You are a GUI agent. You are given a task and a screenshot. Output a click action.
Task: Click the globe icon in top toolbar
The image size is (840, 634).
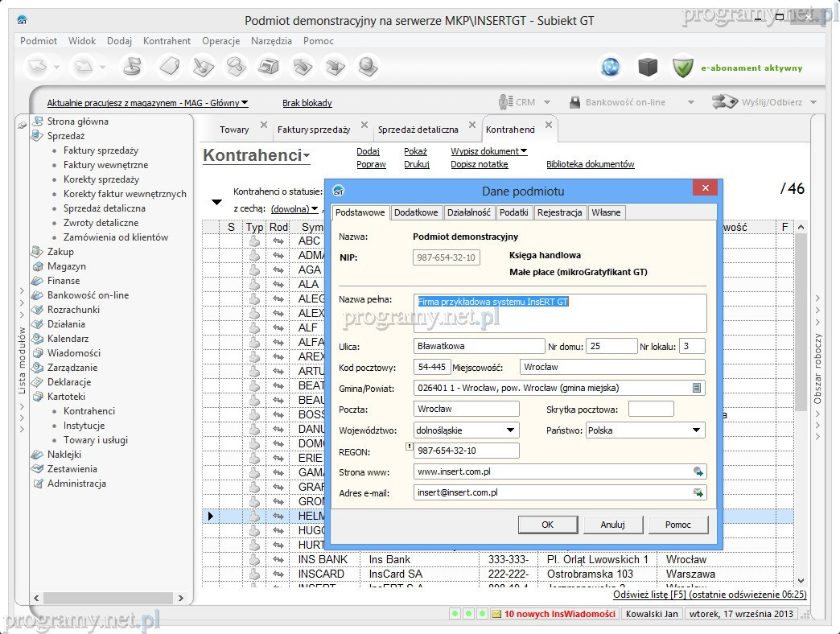611,68
